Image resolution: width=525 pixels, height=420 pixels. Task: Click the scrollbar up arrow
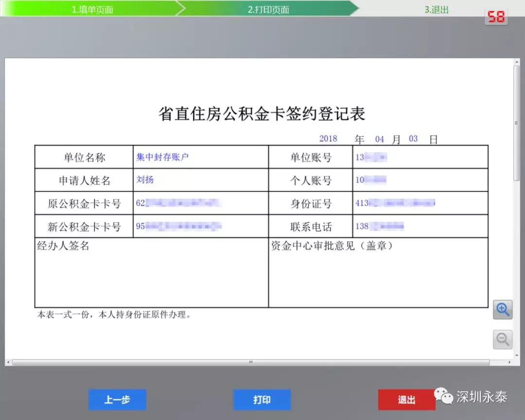(516, 61)
